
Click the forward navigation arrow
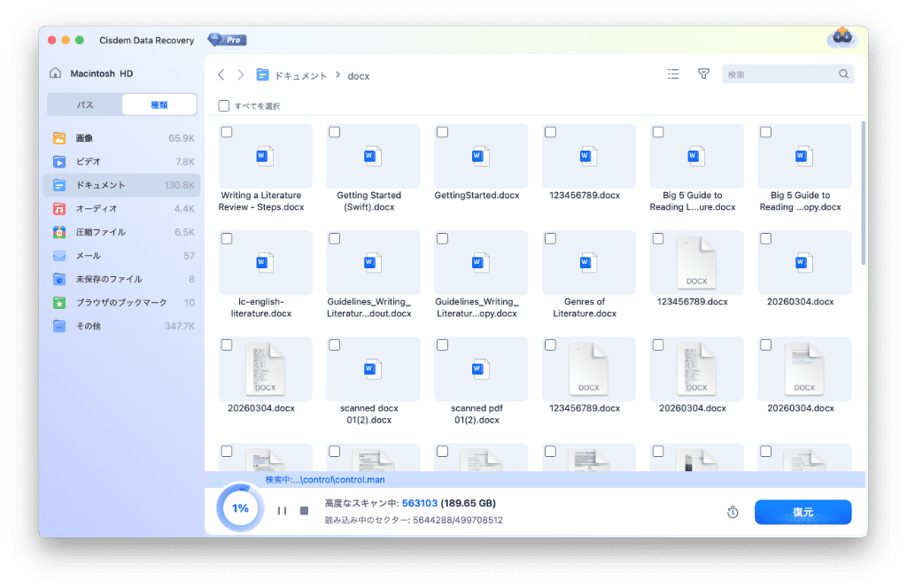(x=240, y=75)
